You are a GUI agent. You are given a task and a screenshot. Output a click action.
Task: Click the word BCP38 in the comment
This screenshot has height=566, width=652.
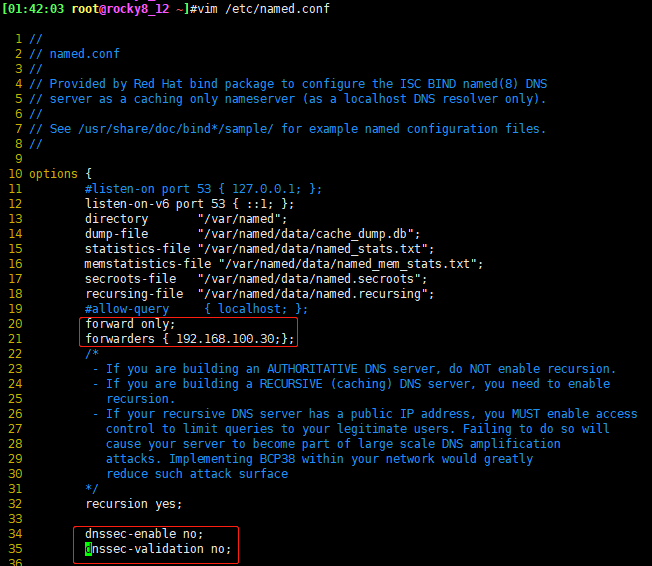click(277, 459)
